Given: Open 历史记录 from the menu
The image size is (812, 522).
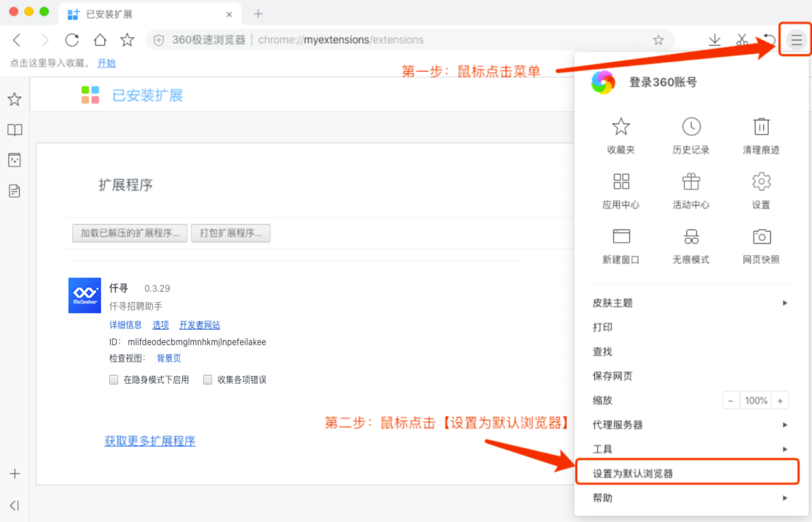Looking at the screenshot, I should 691,136.
